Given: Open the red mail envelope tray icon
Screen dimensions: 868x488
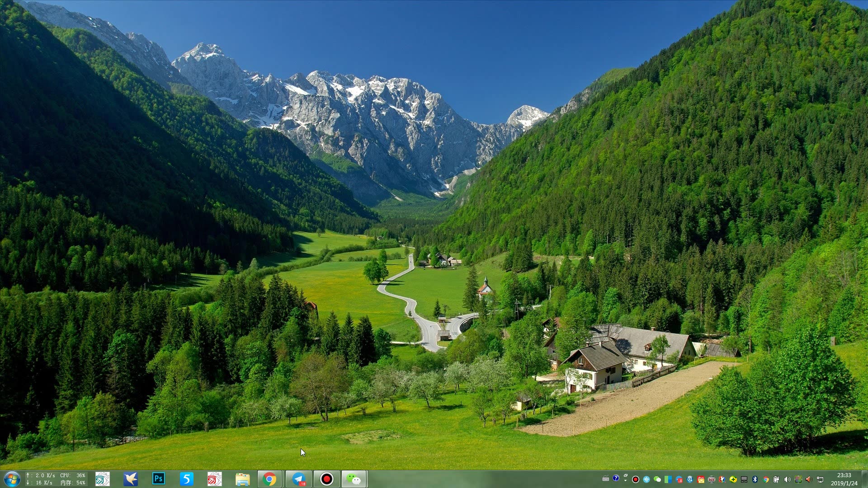Looking at the screenshot, I should (x=701, y=479).
